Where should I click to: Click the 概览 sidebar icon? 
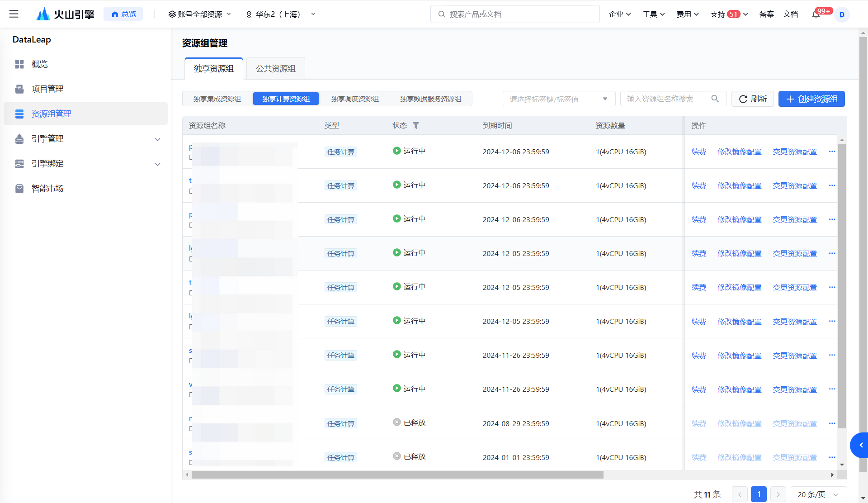tap(19, 64)
